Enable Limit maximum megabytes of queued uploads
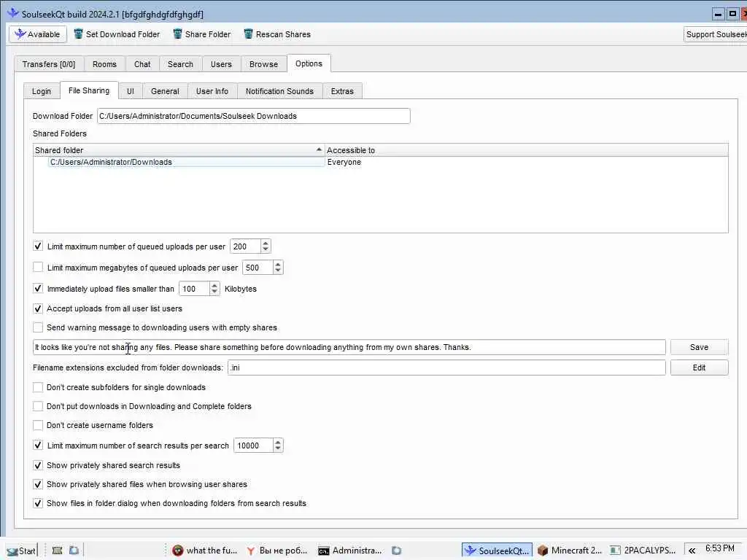This screenshot has width=747, height=560. (38, 267)
